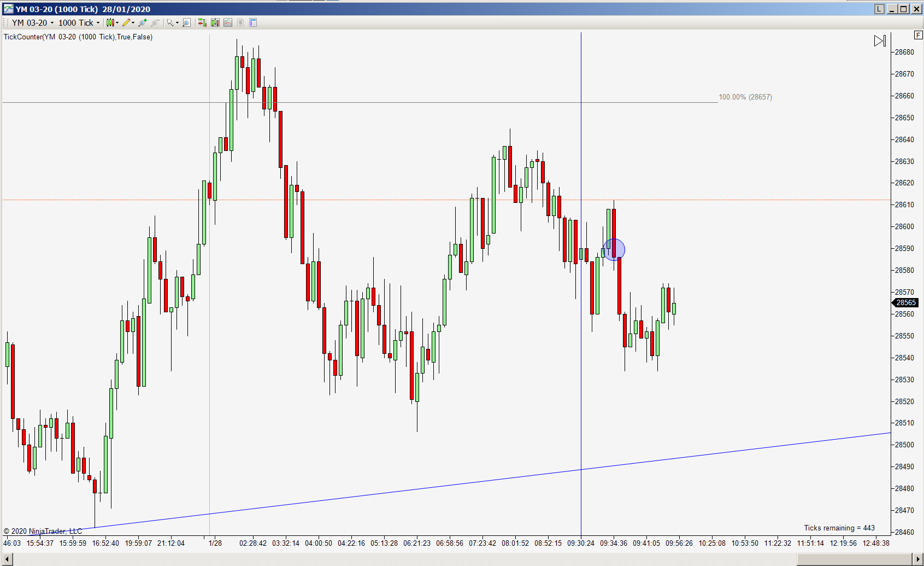Click the left arrow of horizontal scrollbar
The width and height of the screenshot is (924, 566).
click(7, 559)
